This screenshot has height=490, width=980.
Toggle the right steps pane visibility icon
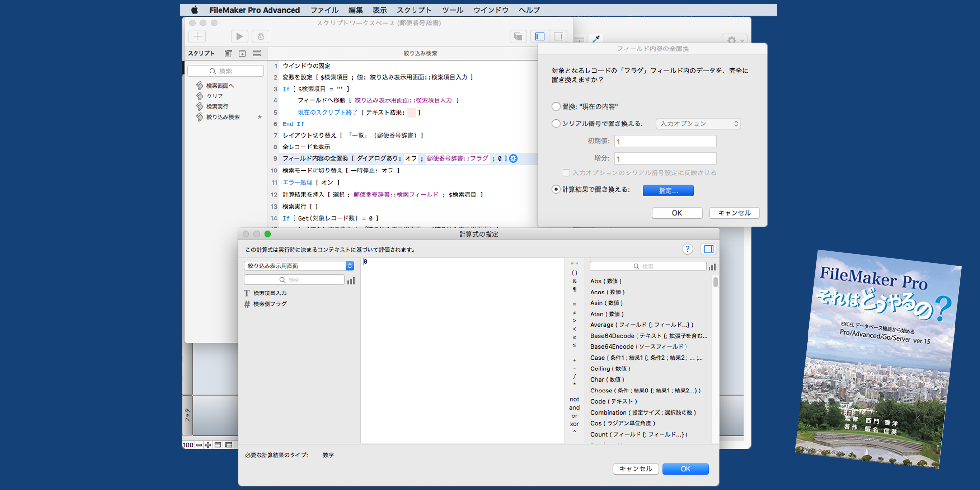point(558,36)
